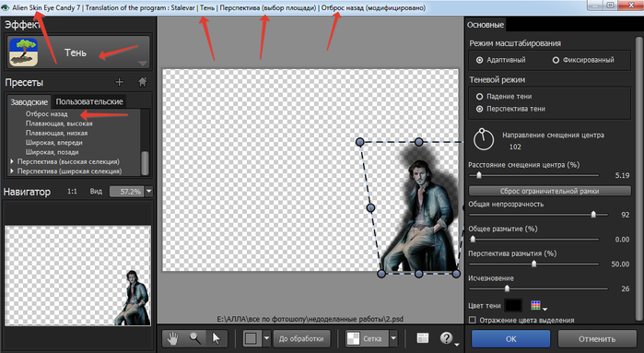This screenshot has height=353, width=644.
Task: Select the Плавающая, высокая preset
Action: point(59,124)
